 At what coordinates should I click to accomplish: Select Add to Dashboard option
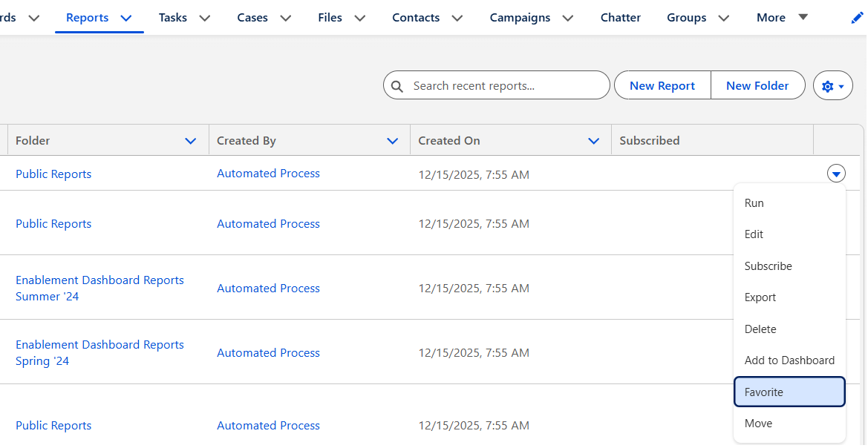pyautogui.click(x=789, y=360)
